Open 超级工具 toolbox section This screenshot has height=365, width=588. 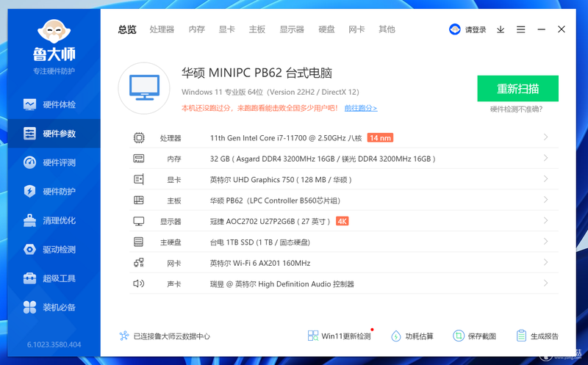coord(54,278)
